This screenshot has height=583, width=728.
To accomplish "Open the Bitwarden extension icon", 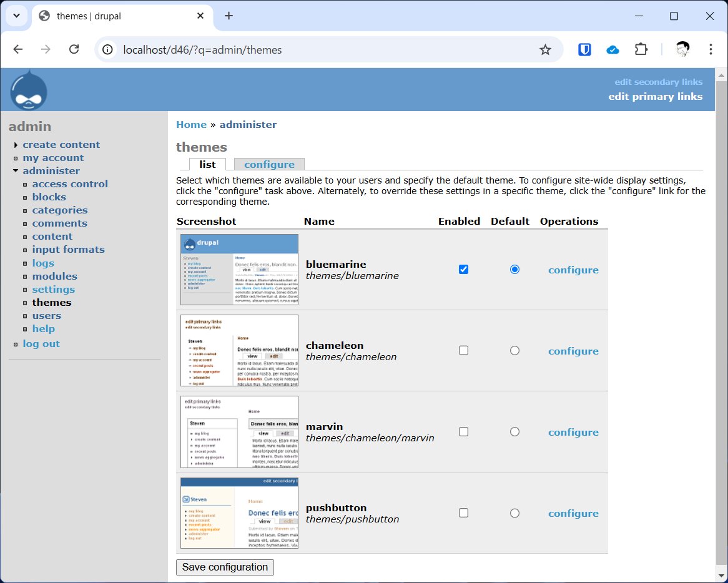I will [584, 49].
